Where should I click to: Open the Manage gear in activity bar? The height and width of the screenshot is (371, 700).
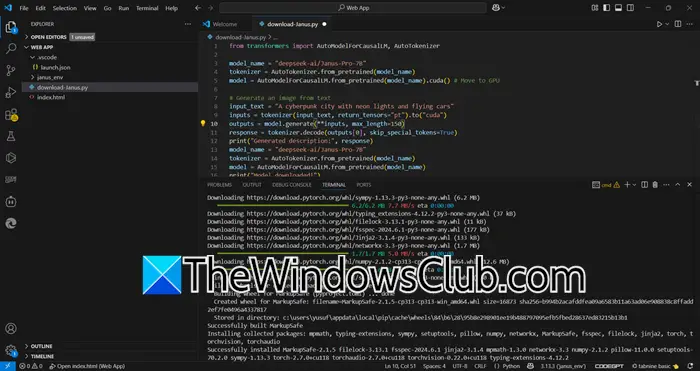pos(11,350)
